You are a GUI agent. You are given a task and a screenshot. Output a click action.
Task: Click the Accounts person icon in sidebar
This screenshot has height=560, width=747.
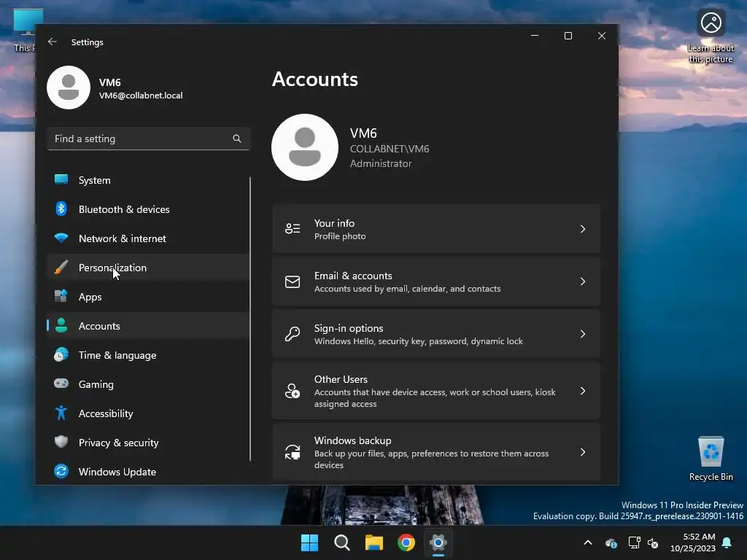coord(61,325)
